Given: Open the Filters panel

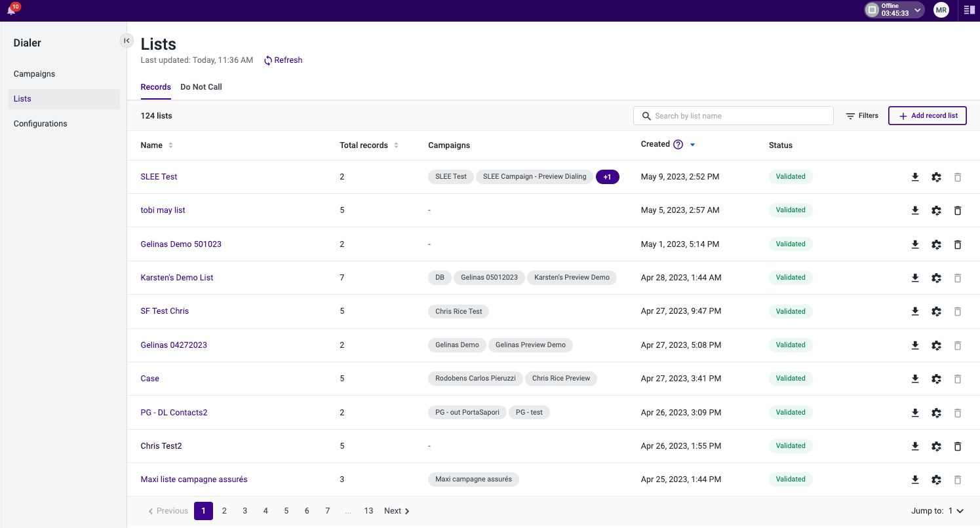Looking at the screenshot, I should click(861, 116).
